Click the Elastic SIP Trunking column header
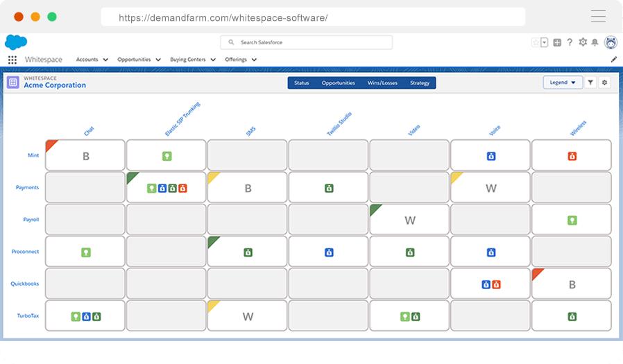This screenshot has width=623, height=364. (x=182, y=119)
